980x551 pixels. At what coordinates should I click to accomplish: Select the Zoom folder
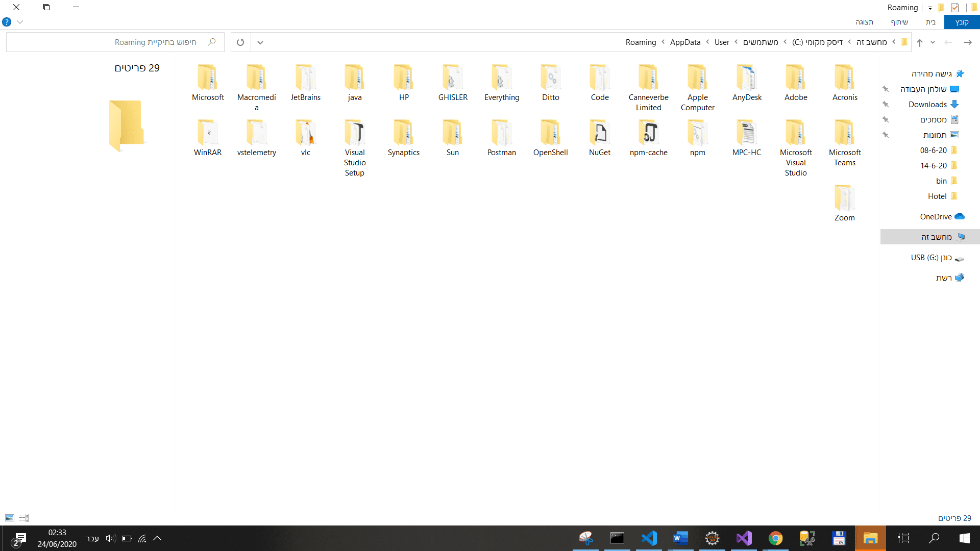tap(845, 204)
